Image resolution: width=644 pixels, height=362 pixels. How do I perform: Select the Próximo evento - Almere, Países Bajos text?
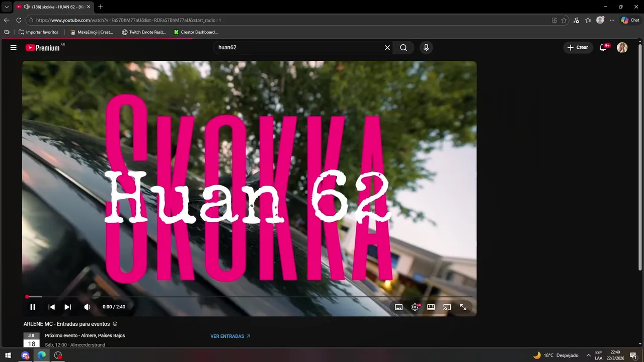coord(85,335)
